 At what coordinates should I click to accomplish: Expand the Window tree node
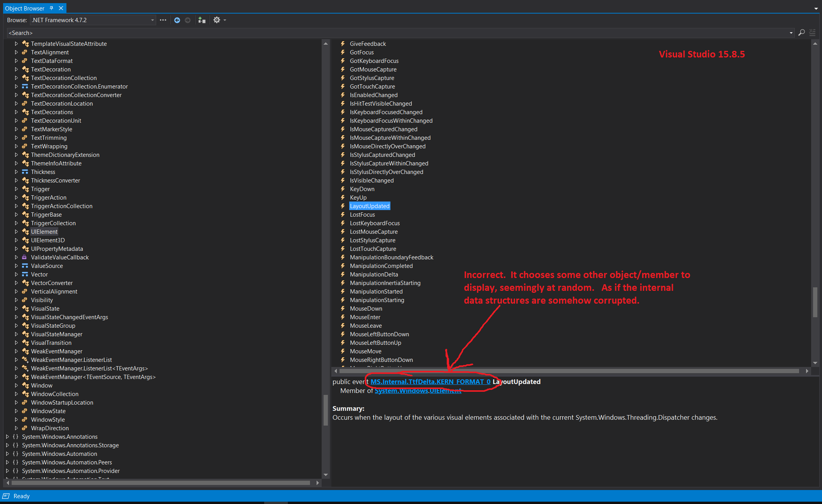click(16, 385)
